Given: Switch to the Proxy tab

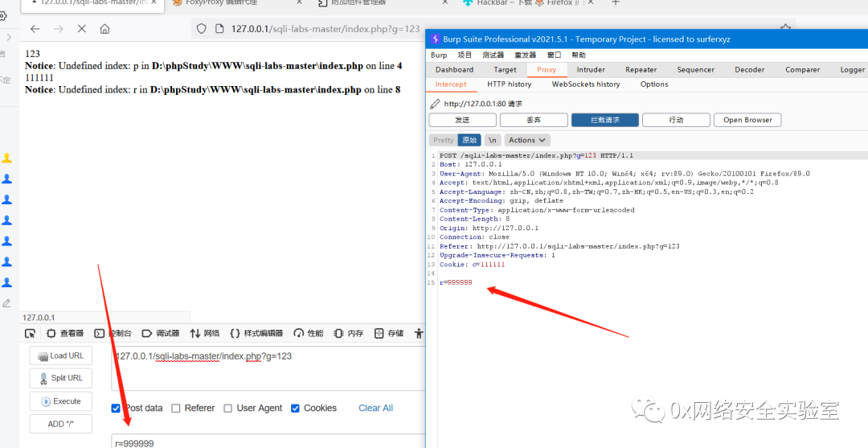Looking at the screenshot, I should (x=547, y=70).
